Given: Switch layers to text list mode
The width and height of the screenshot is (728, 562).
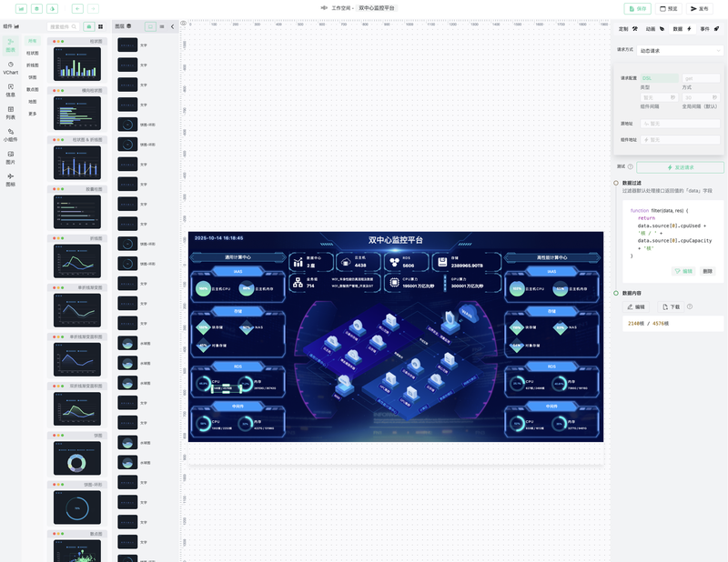Looking at the screenshot, I should coord(162,26).
